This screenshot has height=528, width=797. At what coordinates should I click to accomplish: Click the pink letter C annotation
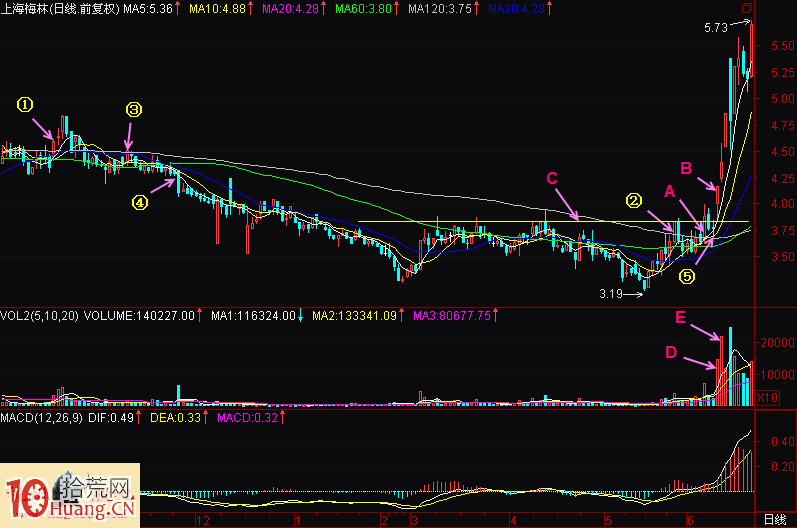(552, 177)
